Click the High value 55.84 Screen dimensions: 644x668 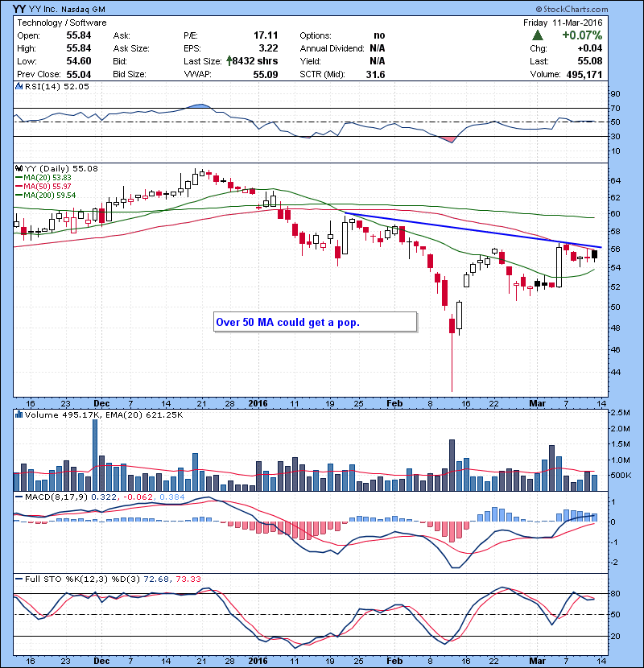(79, 48)
